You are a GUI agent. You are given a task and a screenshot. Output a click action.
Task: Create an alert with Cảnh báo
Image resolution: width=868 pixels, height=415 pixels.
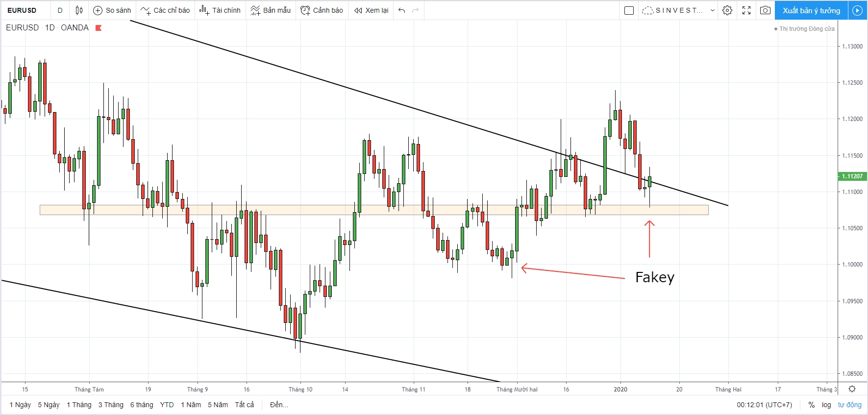click(x=322, y=10)
